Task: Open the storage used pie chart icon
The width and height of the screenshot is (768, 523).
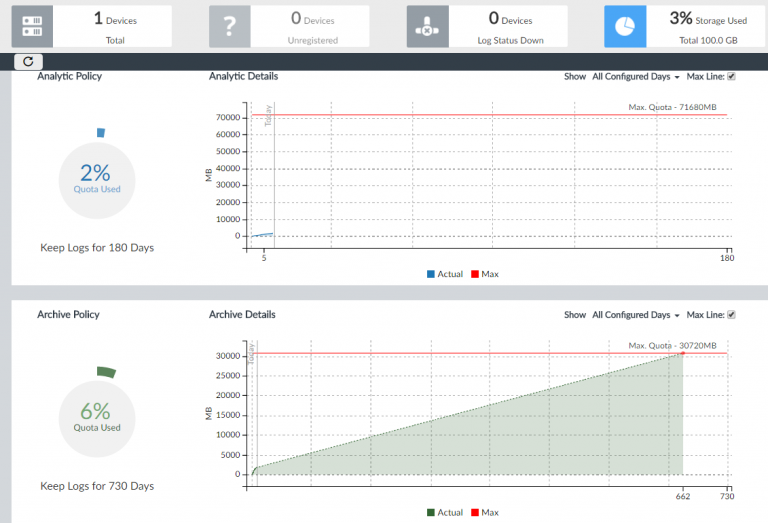Action: pos(625,26)
